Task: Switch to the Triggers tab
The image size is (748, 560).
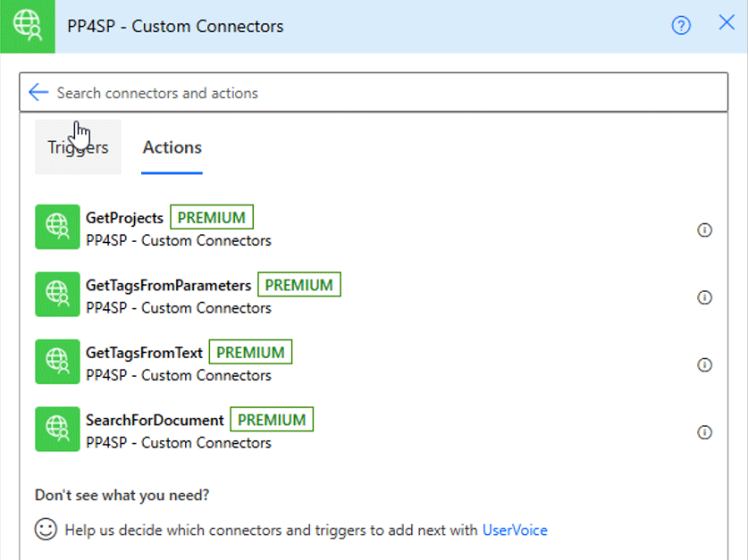Action: pyautogui.click(x=78, y=147)
